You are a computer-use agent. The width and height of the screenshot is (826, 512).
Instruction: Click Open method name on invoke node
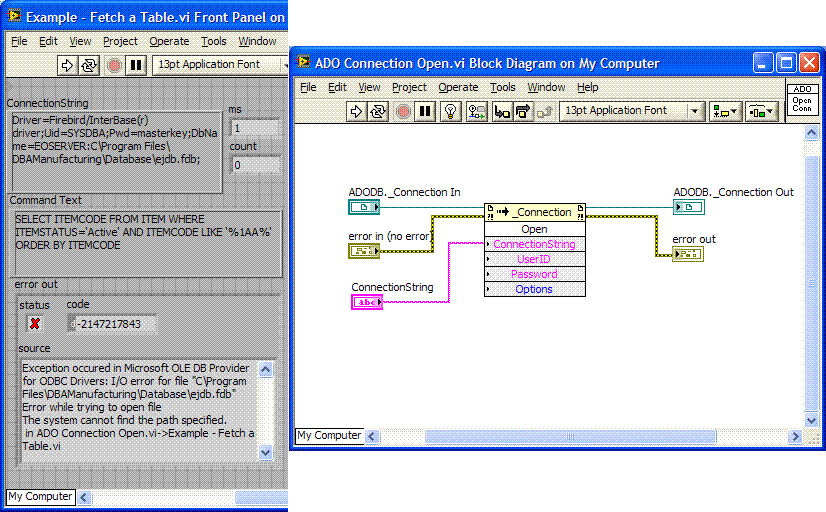click(535, 229)
